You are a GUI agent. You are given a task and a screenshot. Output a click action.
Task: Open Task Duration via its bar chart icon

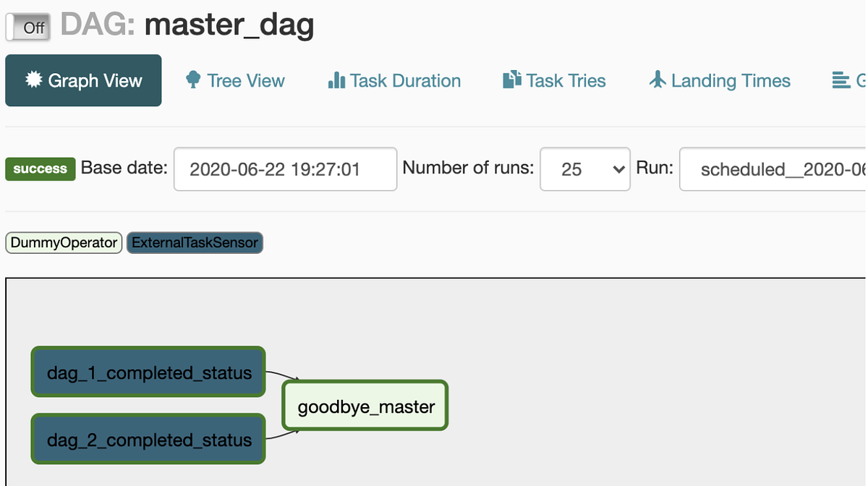[x=338, y=80]
